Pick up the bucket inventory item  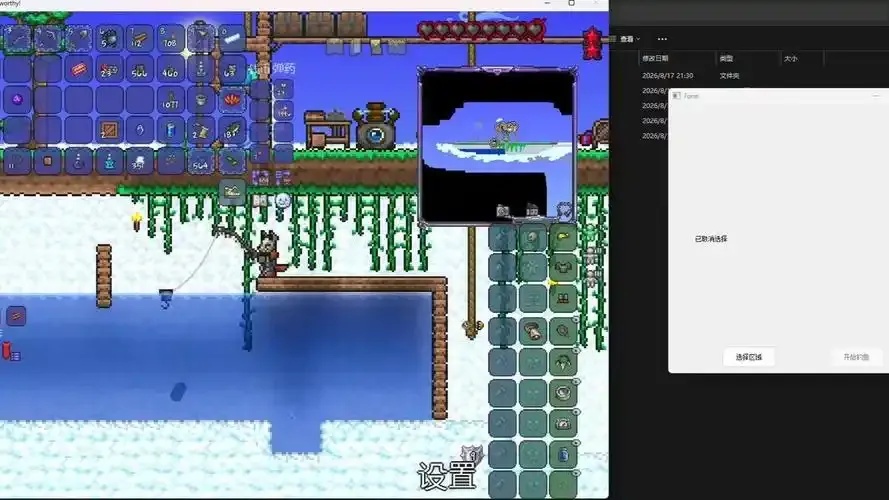[201, 100]
